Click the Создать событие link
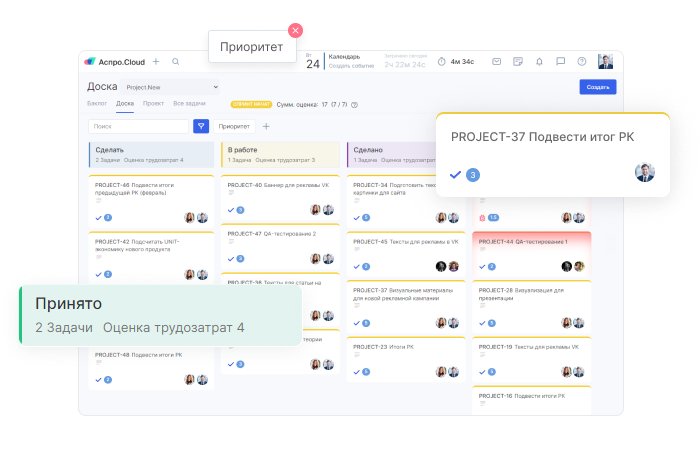Screen dimensions: 700x456 click(x=351, y=66)
